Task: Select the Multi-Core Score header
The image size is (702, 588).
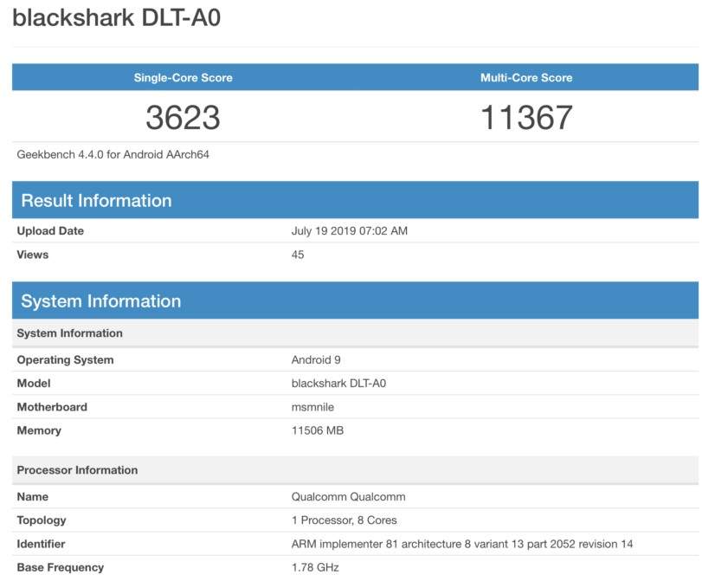Action: click(x=526, y=78)
